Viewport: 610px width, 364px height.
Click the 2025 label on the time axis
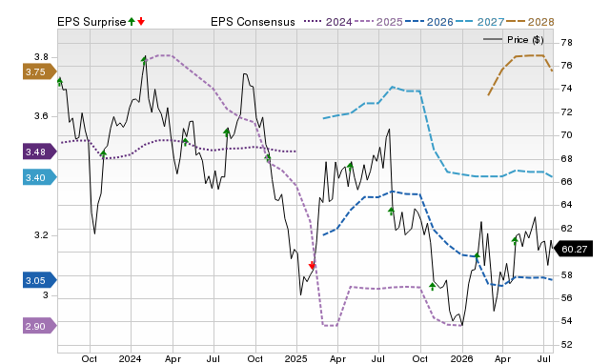296,358
